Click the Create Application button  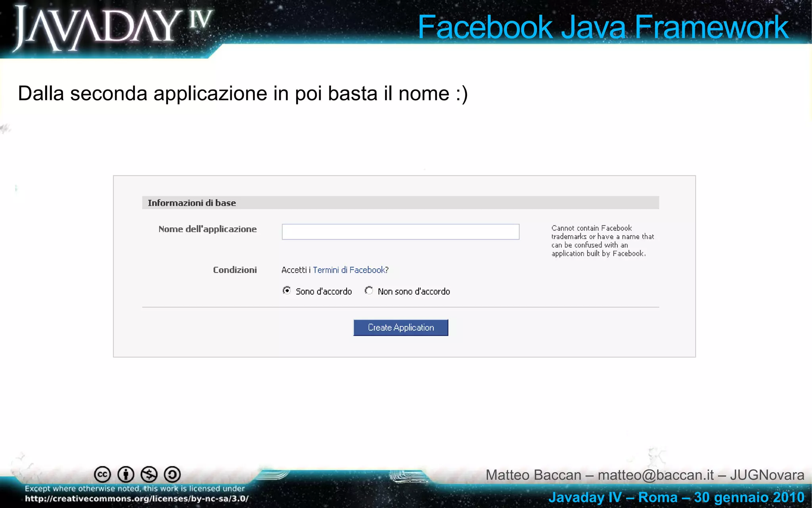(x=401, y=327)
